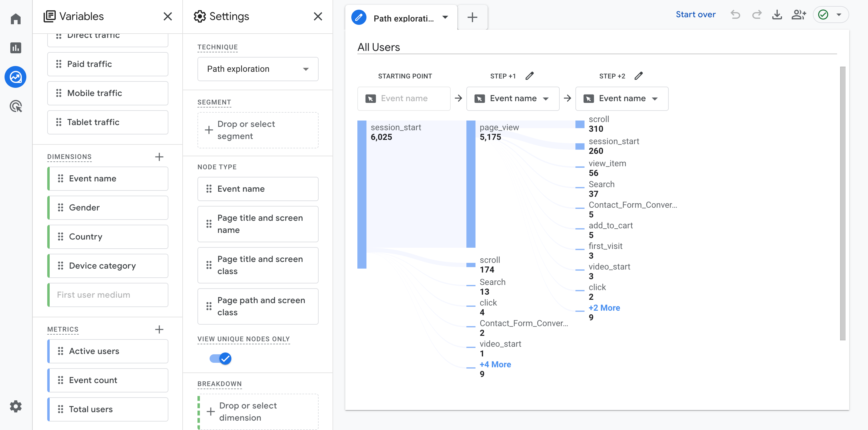This screenshot has height=430, width=868.
Task: Open the Advertising icon in sidebar
Action: 15,106
